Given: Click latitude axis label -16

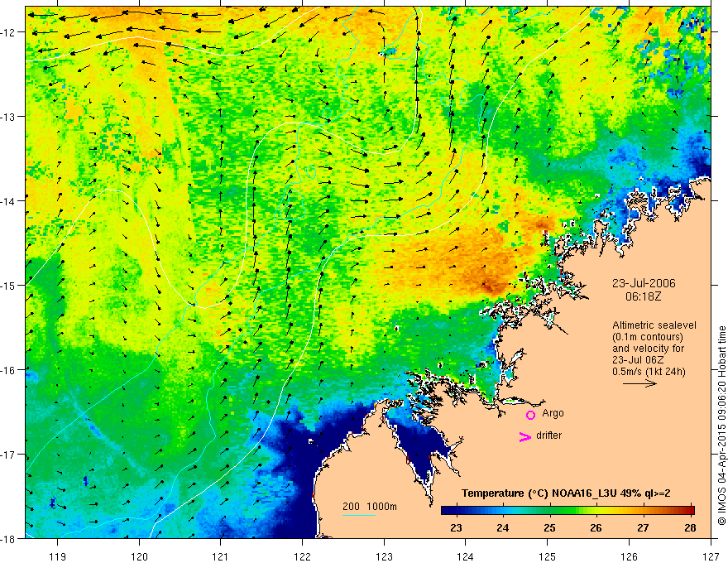Looking at the screenshot, I should click(x=8, y=369).
